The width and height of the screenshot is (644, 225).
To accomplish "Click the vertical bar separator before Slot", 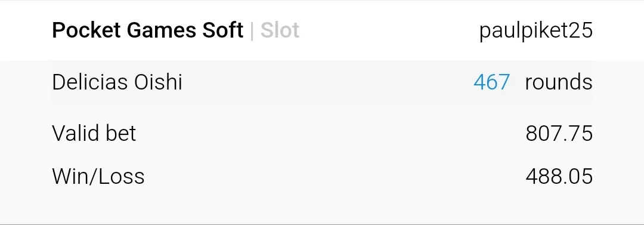I will 252,31.
